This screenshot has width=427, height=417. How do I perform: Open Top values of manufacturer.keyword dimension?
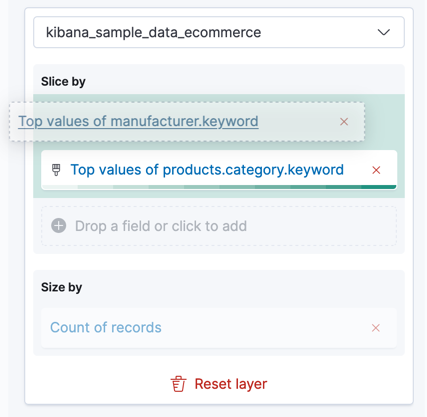(138, 121)
